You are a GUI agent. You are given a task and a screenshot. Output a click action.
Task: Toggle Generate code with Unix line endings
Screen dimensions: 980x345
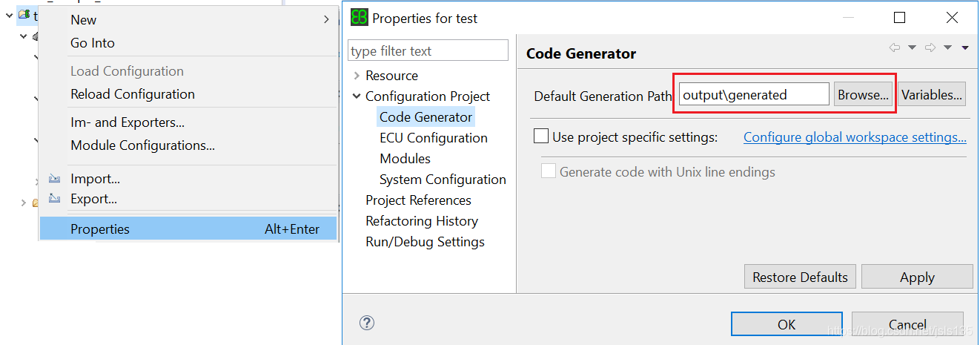[x=549, y=171]
